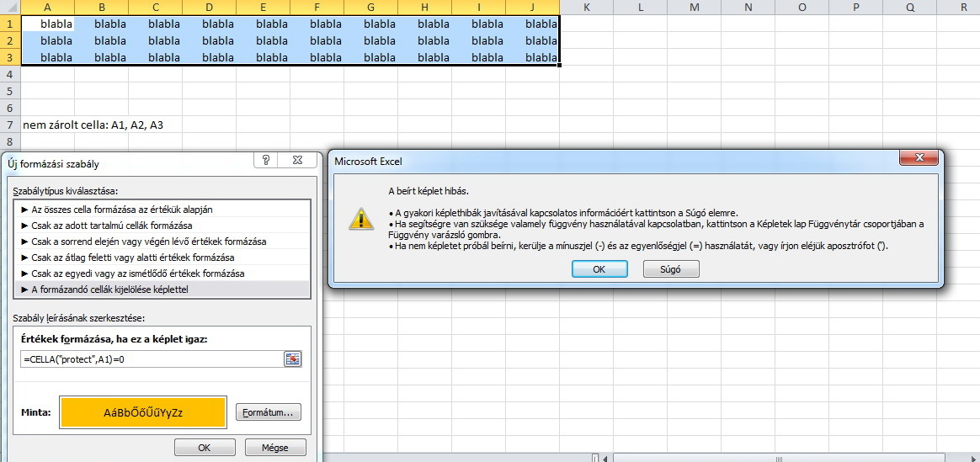Viewport: 980px width, 462px height.
Task: Select column header F
Action: pos(317,8)
